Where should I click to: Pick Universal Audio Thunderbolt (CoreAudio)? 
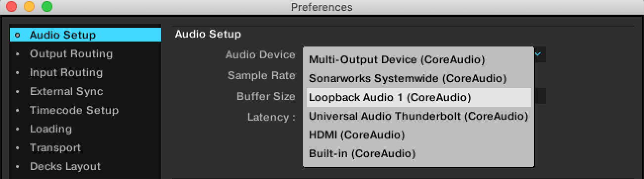coord(418,116)
